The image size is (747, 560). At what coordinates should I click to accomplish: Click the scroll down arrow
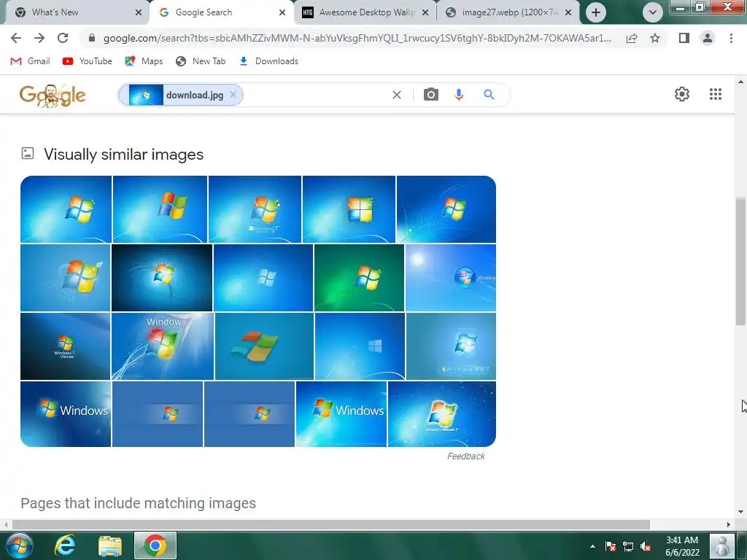coord(740,513)
